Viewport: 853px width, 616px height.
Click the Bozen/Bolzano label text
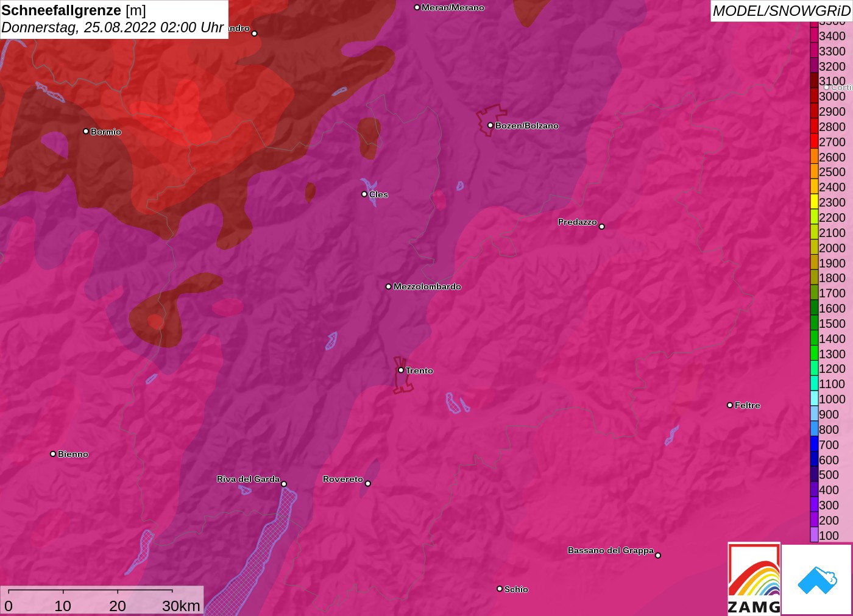coord(527,126)
